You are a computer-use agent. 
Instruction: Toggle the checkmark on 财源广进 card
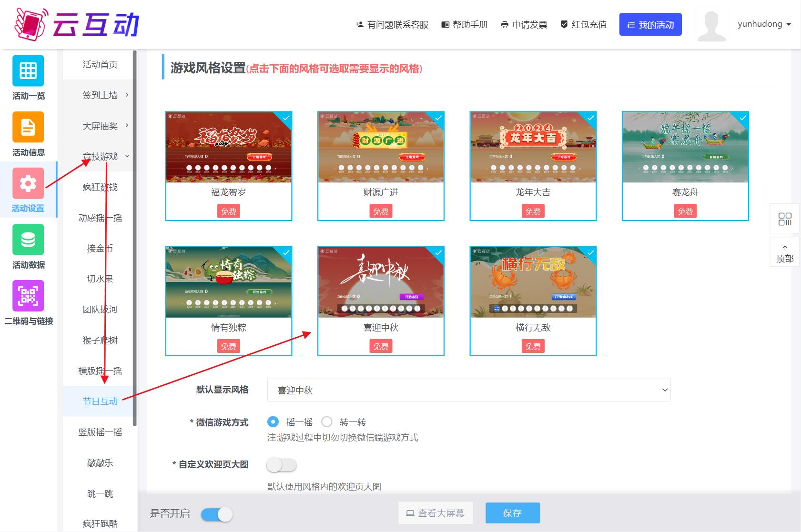point(438,118)
